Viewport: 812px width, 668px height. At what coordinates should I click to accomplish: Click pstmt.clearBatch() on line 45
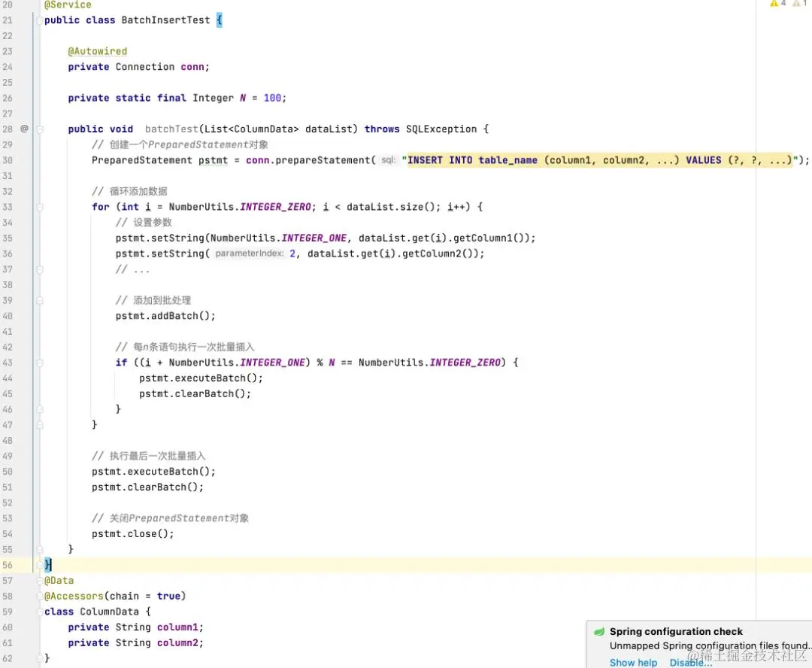192,393
